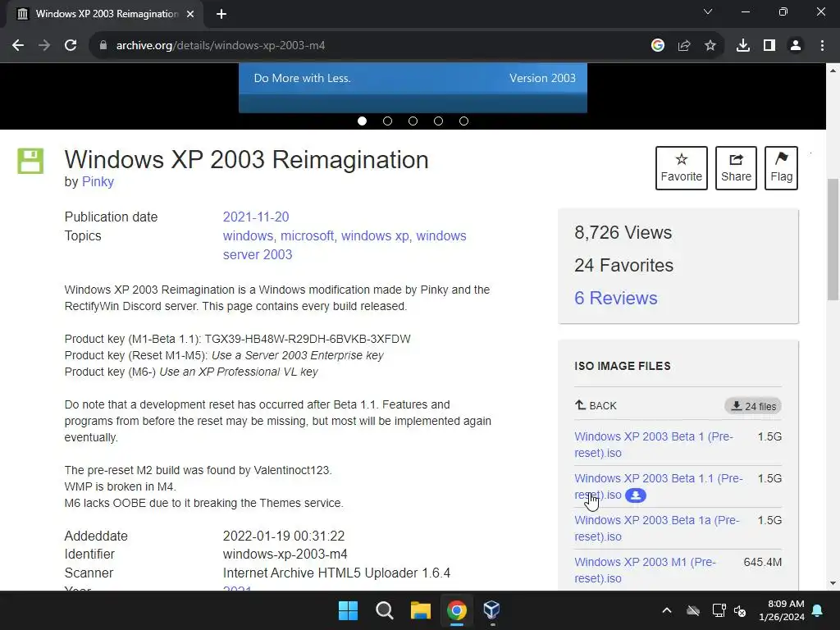This screenshot has height=630, width=840.
Task: Select the fifth carousel dot
Action: click(x=464, y=121)
